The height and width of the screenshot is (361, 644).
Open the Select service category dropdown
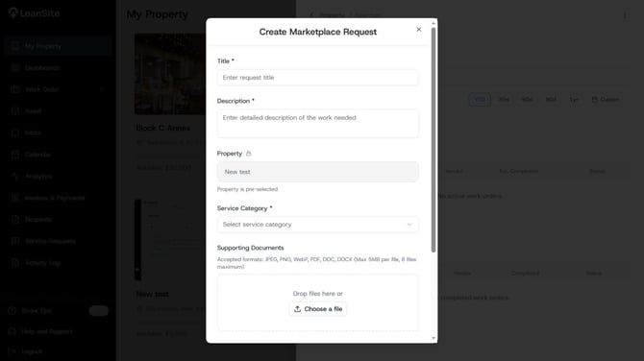[x=318, y=225]
